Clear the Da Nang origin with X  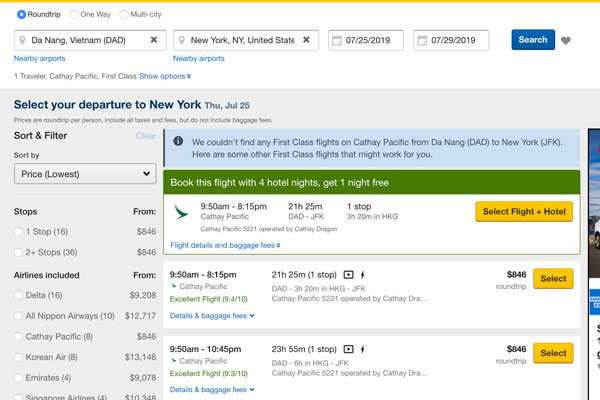[x=154, y=40]
